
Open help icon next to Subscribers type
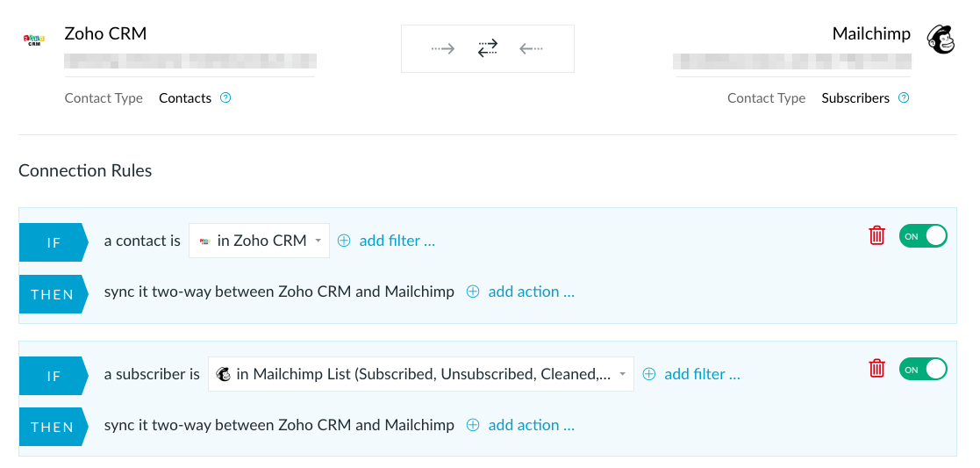tap(903, 97)
